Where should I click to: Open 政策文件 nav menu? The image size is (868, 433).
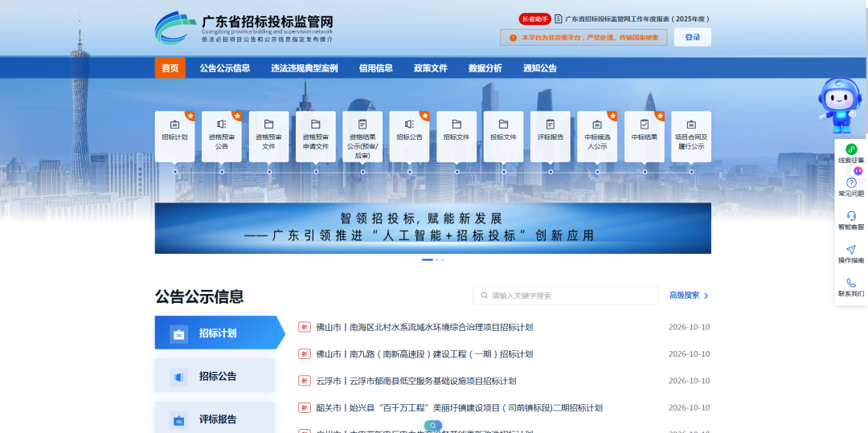point(431,68)
